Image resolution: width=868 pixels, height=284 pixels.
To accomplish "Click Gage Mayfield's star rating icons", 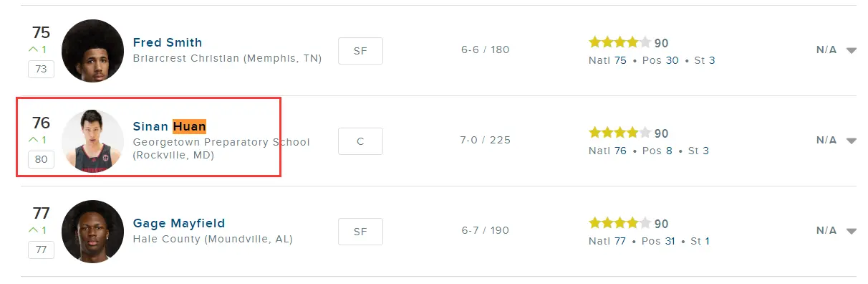I will [619, 223].
